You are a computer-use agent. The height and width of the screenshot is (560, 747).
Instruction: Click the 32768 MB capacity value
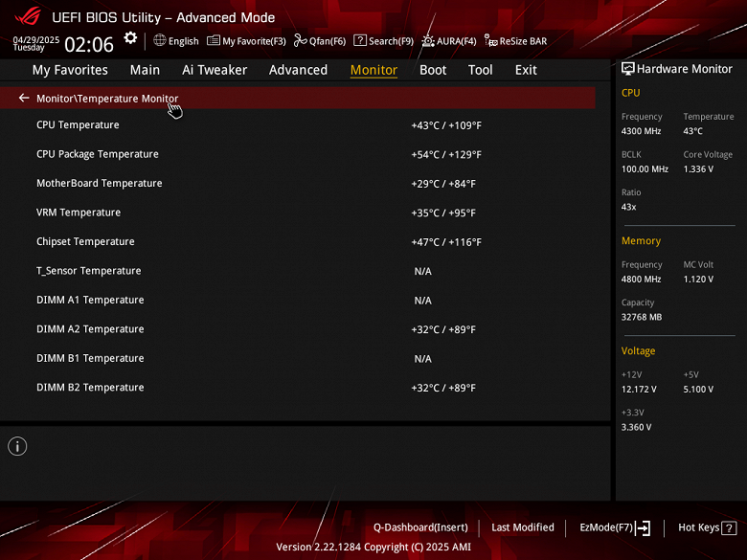click(x=642, y=317)
